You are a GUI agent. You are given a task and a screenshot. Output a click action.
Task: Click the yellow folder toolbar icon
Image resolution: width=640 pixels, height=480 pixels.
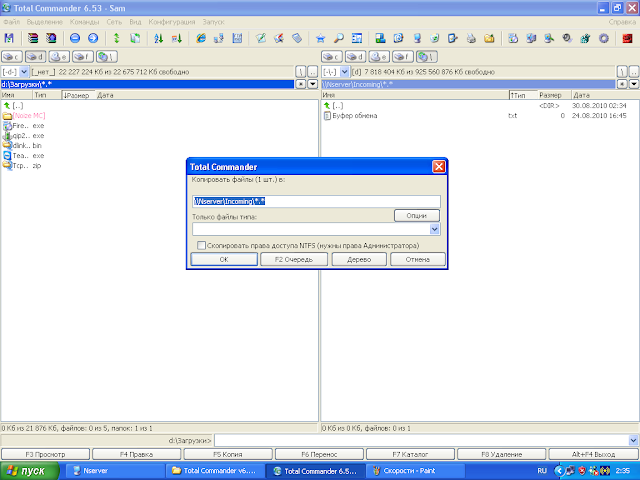click(489, 38)
